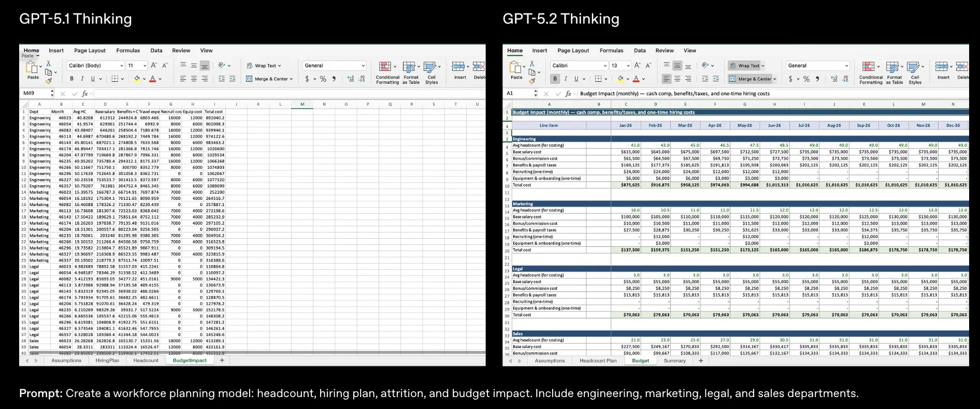Switch to HiringPlan sheet in left window
Viewport: 980px width, 409px height.
107,360
